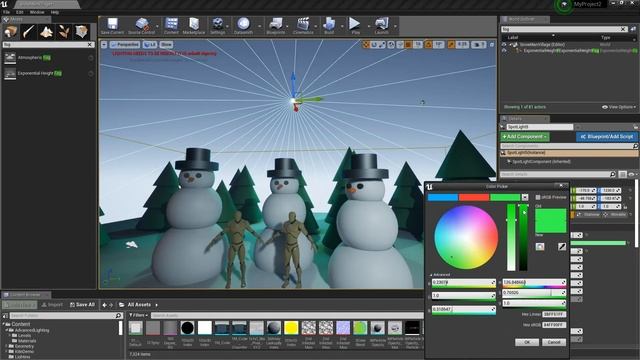This screenshot has height=360, width=640.
Task: Open the File menu
Action: (7, 12)
